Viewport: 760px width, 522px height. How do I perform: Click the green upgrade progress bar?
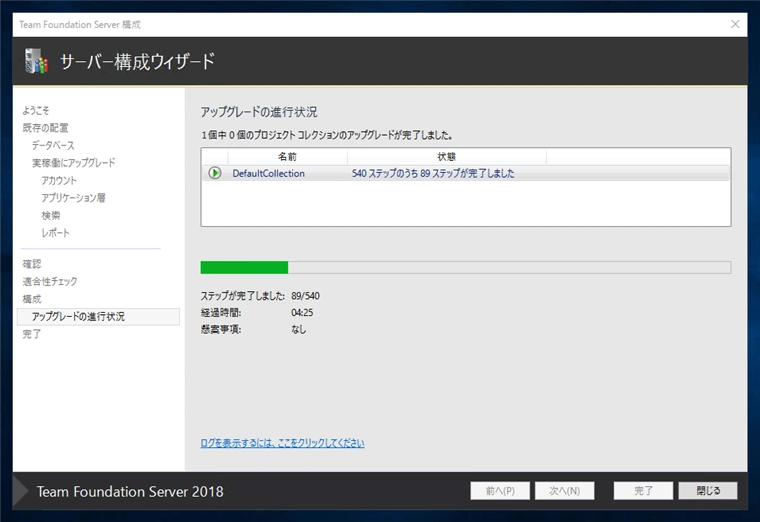pos(465,268)
